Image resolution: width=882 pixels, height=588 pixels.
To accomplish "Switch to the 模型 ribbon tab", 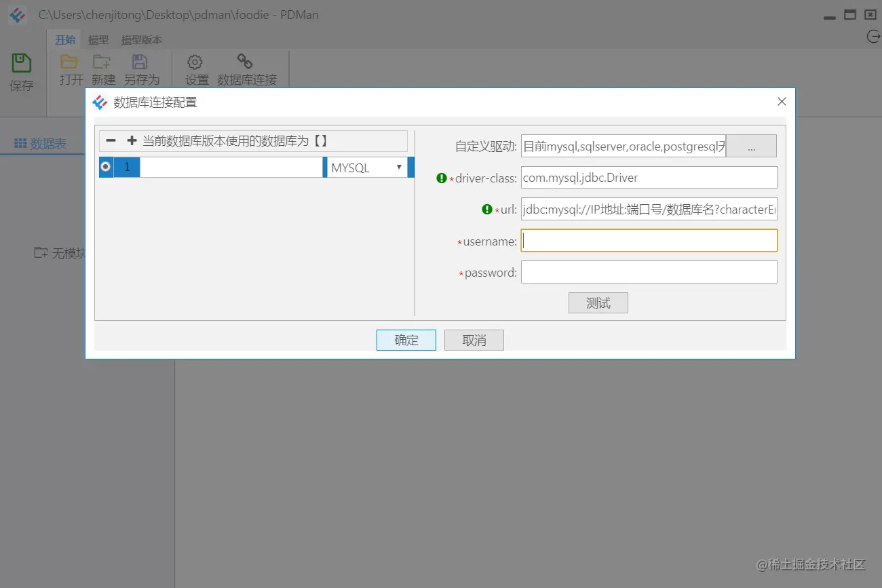I will coord(98,40).
